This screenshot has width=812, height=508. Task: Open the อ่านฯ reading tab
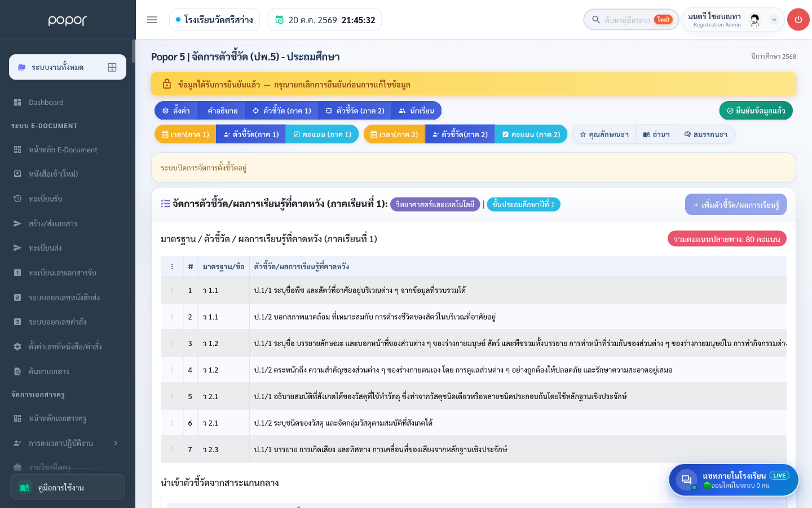coord(656,134)
